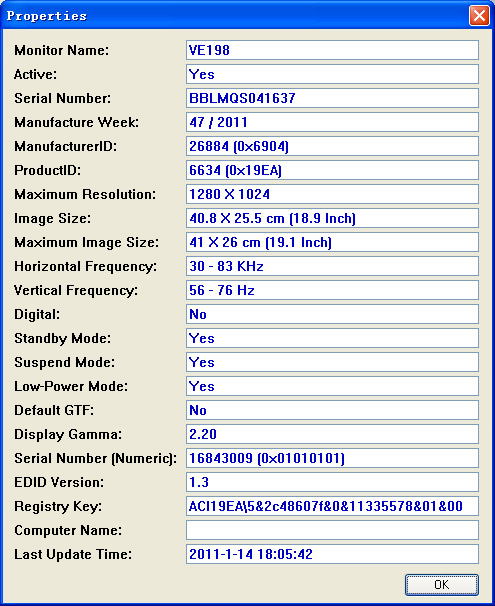Select the ProductID field 6634
The height and width of the screenshot is (606, 495).
332,170
